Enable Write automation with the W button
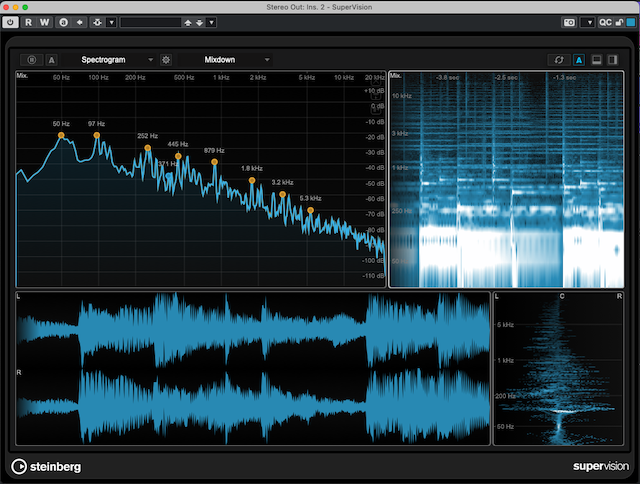 coord(45,21)
